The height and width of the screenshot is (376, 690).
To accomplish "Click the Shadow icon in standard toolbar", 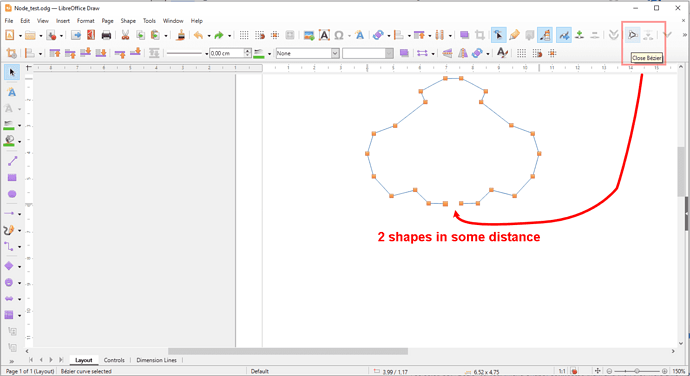I will pos(464,35).
